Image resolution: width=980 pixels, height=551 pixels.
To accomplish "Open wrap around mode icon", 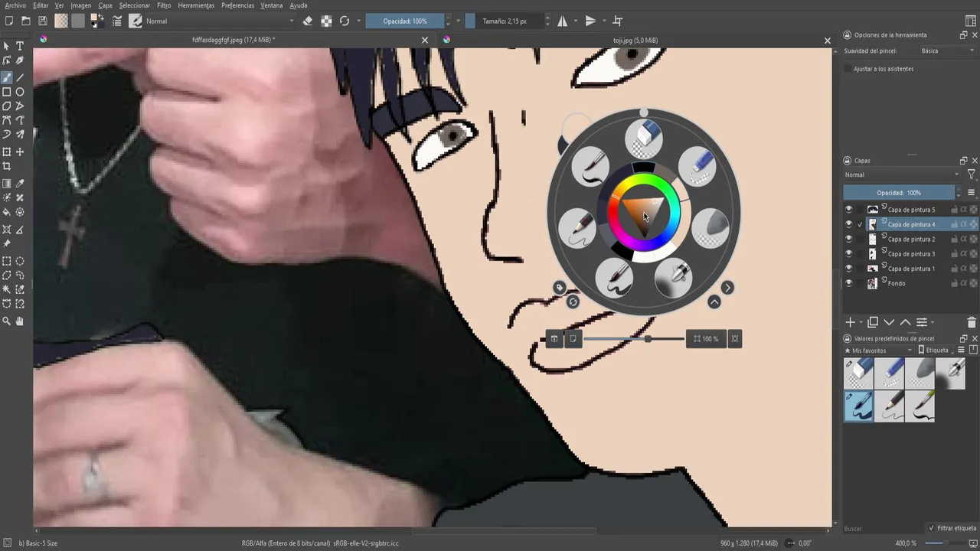I will 618,21.
